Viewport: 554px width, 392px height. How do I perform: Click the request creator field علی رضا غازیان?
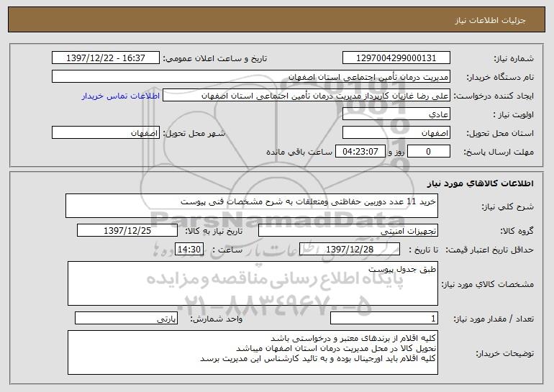coord(306,96)
